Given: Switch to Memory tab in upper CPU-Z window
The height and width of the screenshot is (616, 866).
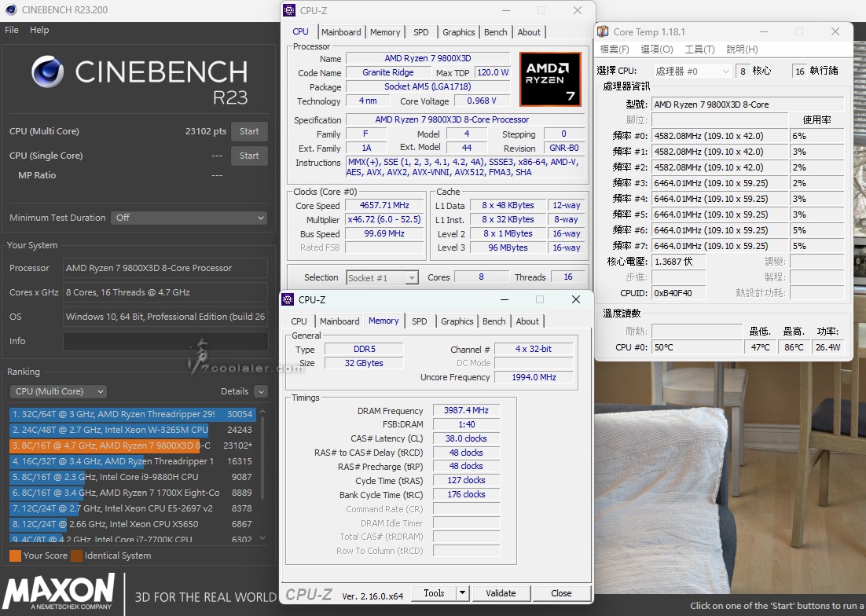Looking at the screenshot, I should coord(385,32).
